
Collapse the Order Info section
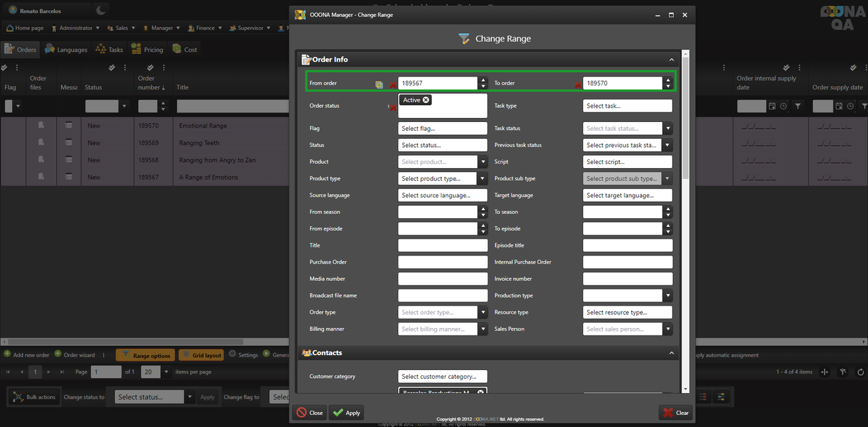pyautogui.click(x=672, y=60)
